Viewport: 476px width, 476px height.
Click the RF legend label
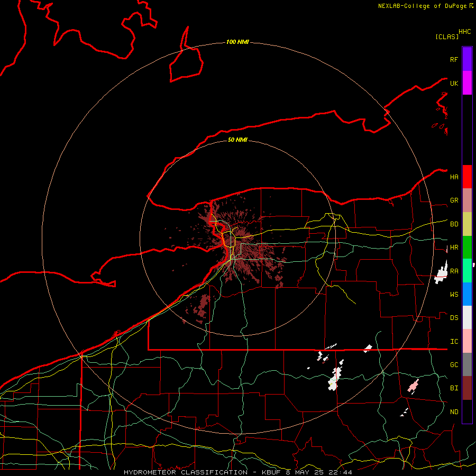click(x=454, y=59)
